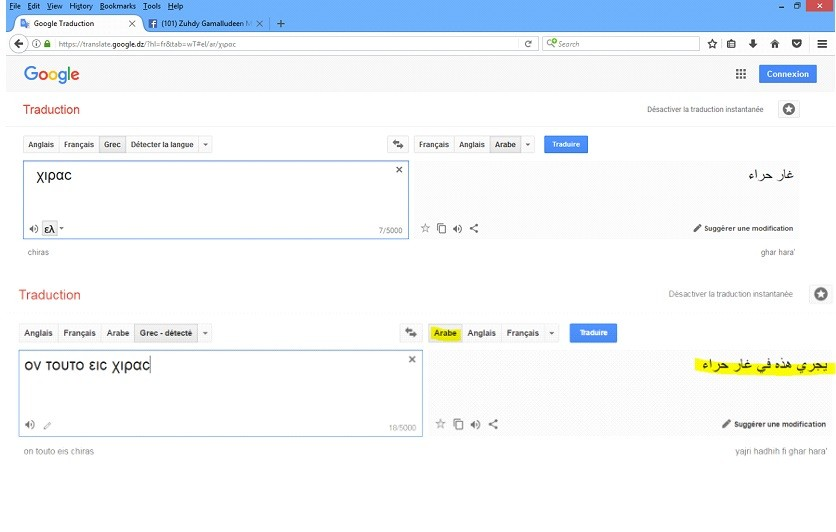
Task: Focus the browser Search field
Action: coord(621,44)
